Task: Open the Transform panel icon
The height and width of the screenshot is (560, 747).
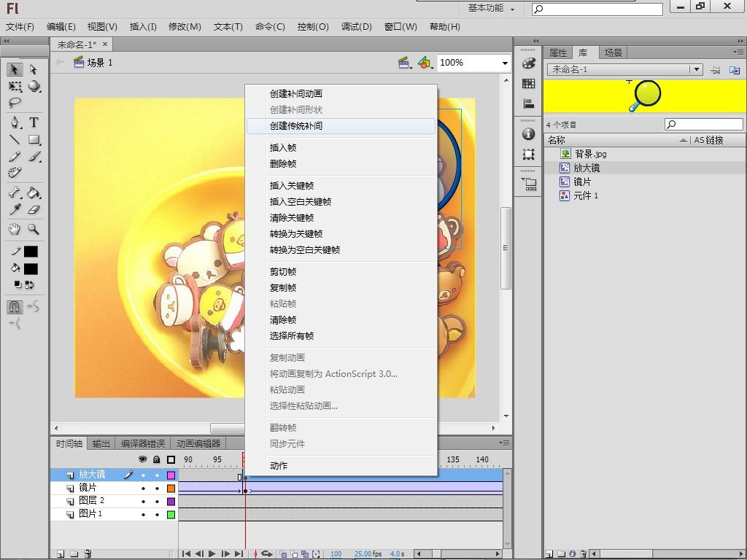Action: 528,155
